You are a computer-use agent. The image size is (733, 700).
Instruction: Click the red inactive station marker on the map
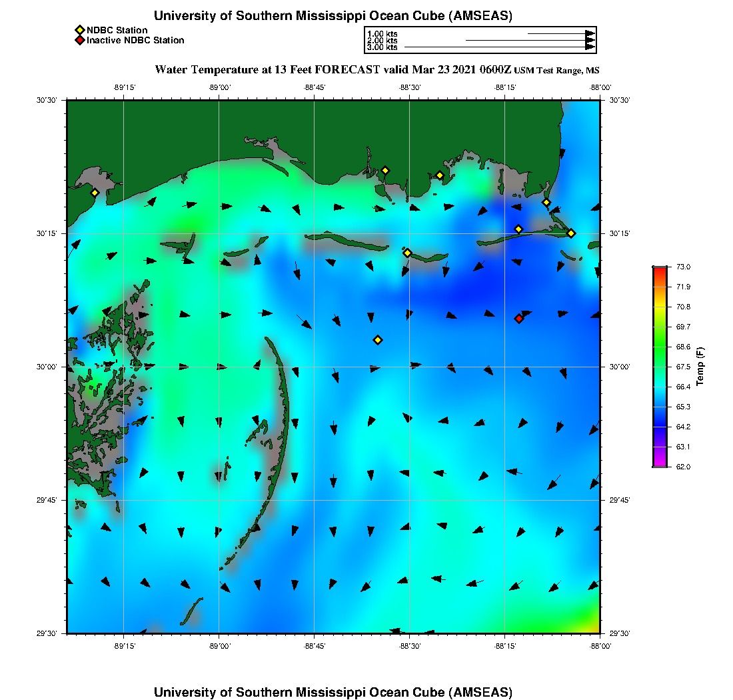coord(518,319)
